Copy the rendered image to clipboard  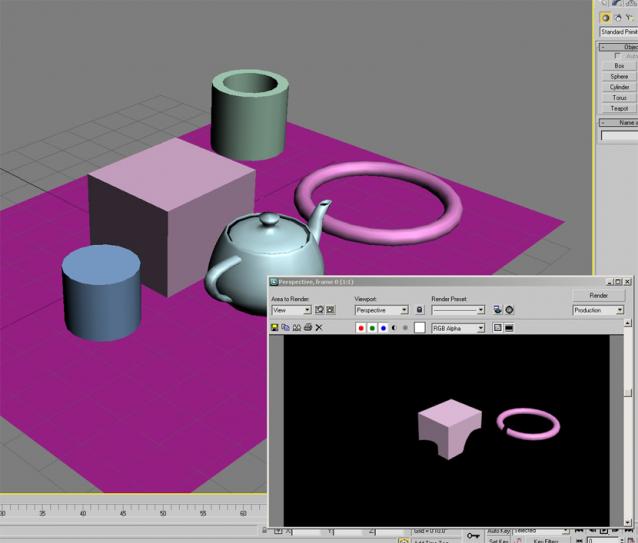coord(286,327)
